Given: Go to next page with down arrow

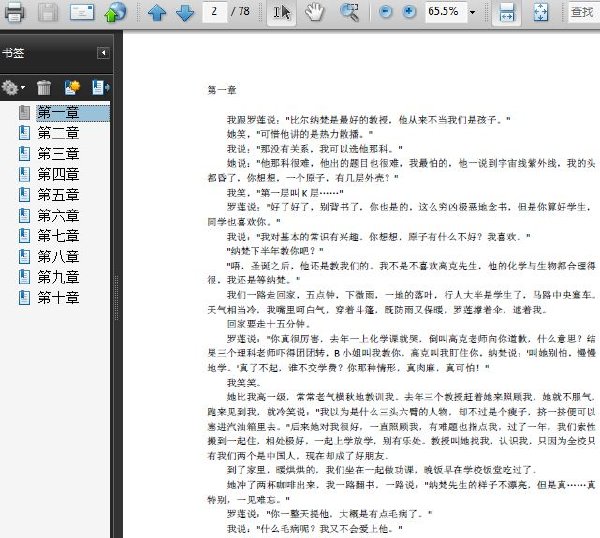Looking at the screenshot, I should click(185, 12).
